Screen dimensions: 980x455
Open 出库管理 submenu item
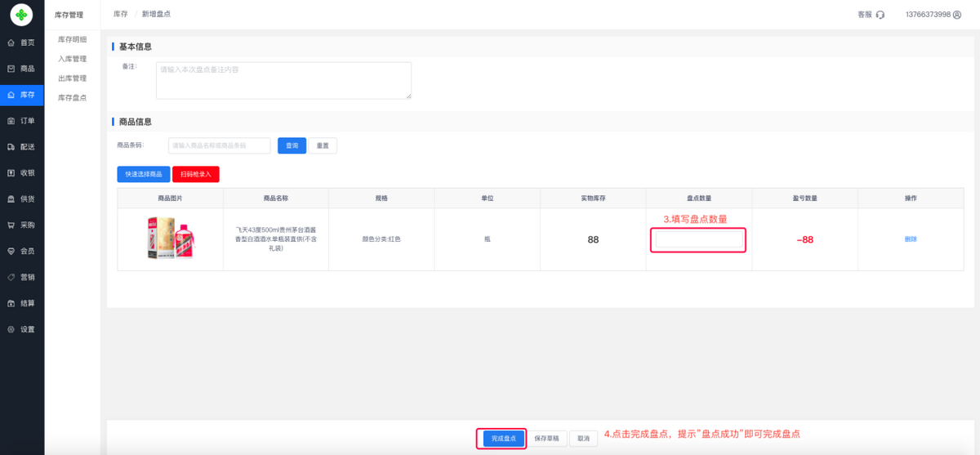point(72,78)
